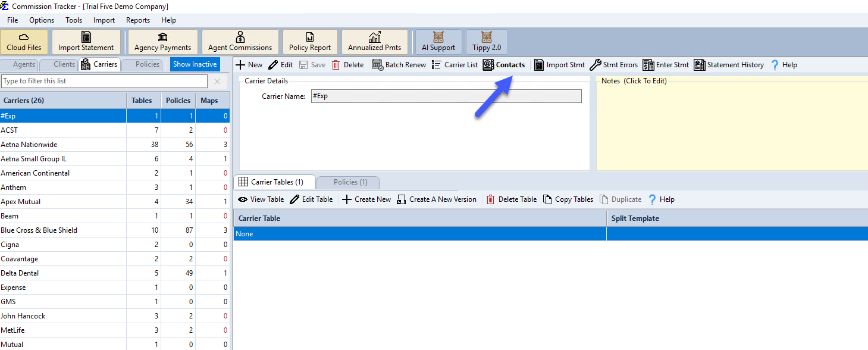Screen dimensions: 868x350
Task: Switch to the Policies (1) tab
Action: click(348, 182)
